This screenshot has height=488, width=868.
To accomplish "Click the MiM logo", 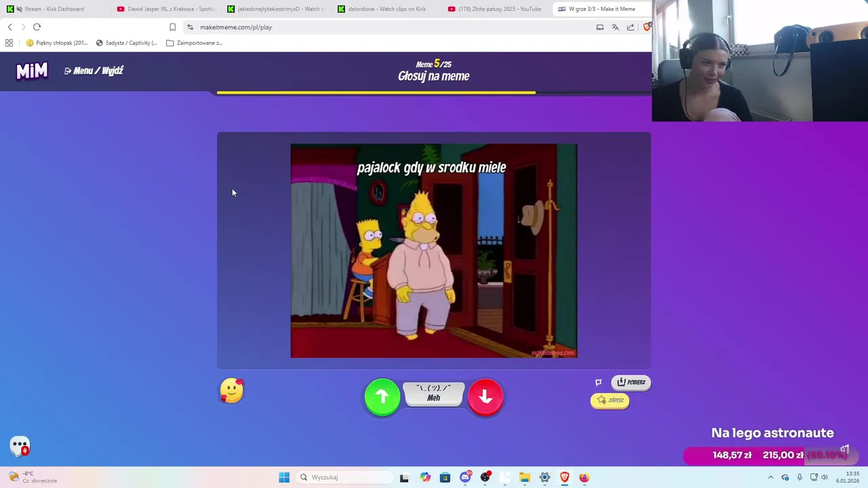I will point(32,70).
